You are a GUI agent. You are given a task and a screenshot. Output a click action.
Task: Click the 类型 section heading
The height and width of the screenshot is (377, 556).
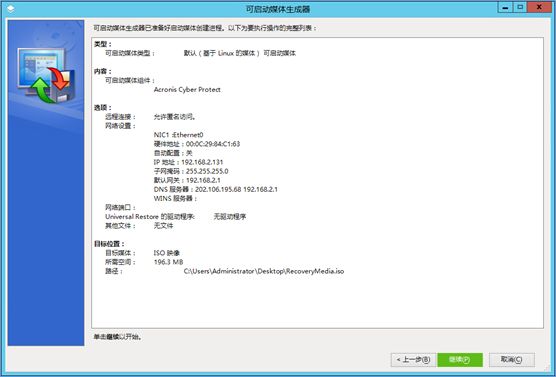103,44
